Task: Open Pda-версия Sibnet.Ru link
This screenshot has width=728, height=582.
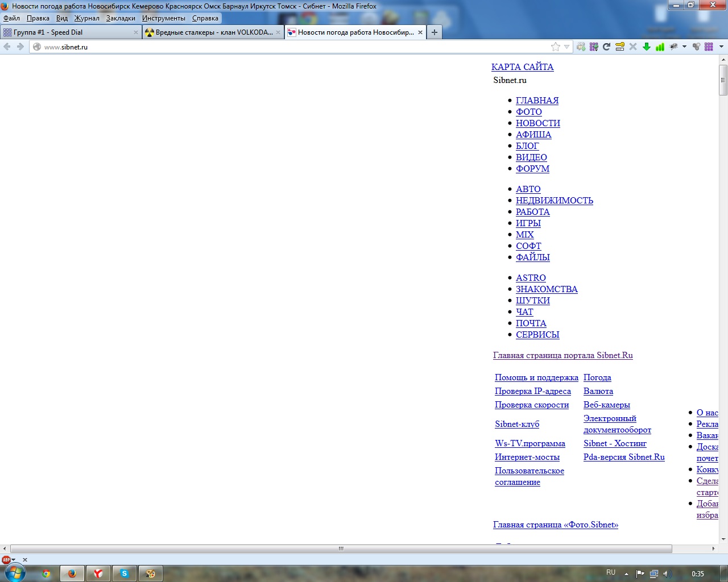Action: click(624, 457)
